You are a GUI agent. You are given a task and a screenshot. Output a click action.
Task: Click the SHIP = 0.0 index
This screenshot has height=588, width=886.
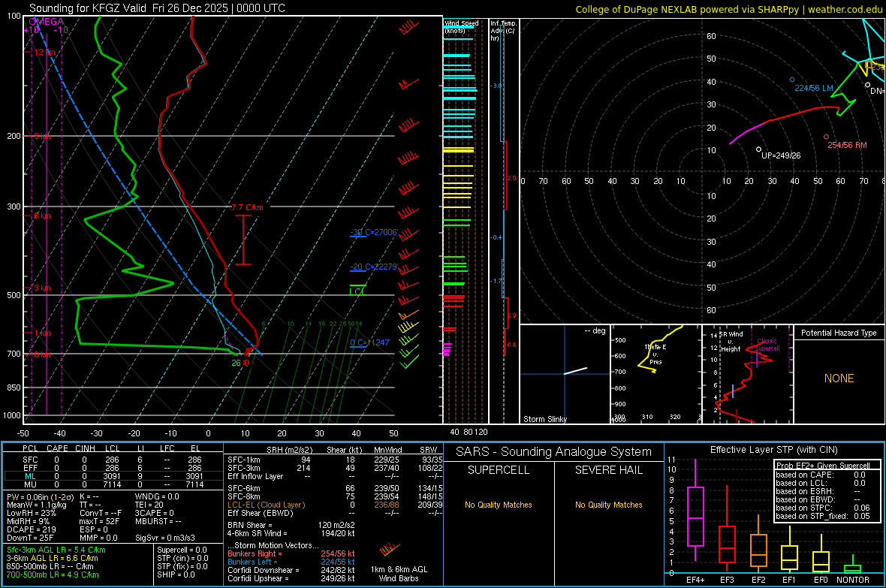(176, 574)
